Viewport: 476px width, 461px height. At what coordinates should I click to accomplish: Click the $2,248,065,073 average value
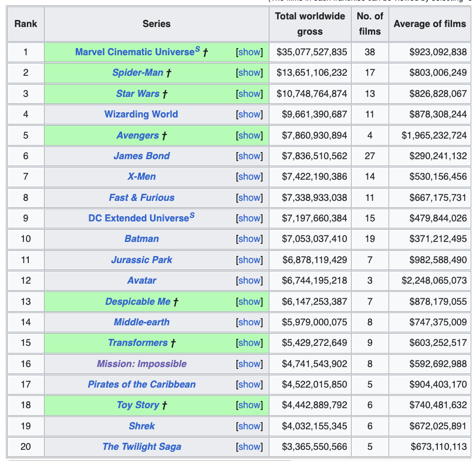(x=430, y=280)
